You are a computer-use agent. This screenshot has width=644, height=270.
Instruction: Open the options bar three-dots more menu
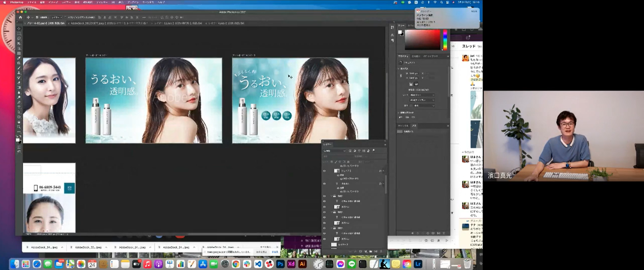[144, 17]
